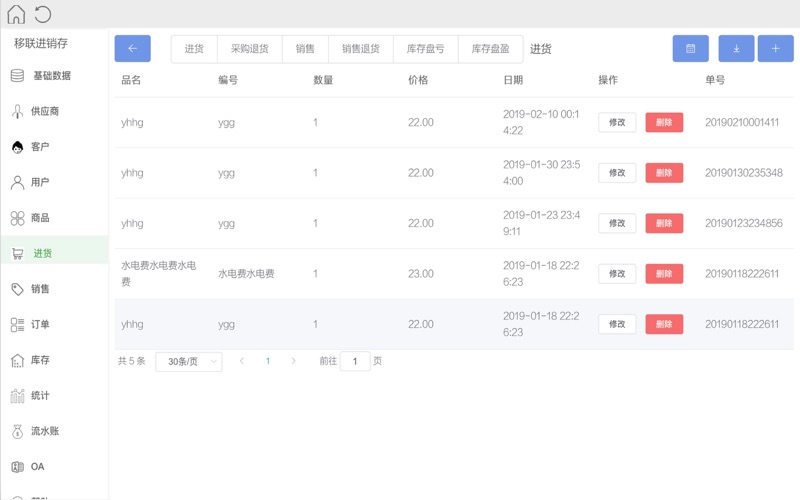
Task: Open 库存 warehouse icon in sidebar
Action: coord(17,360)
